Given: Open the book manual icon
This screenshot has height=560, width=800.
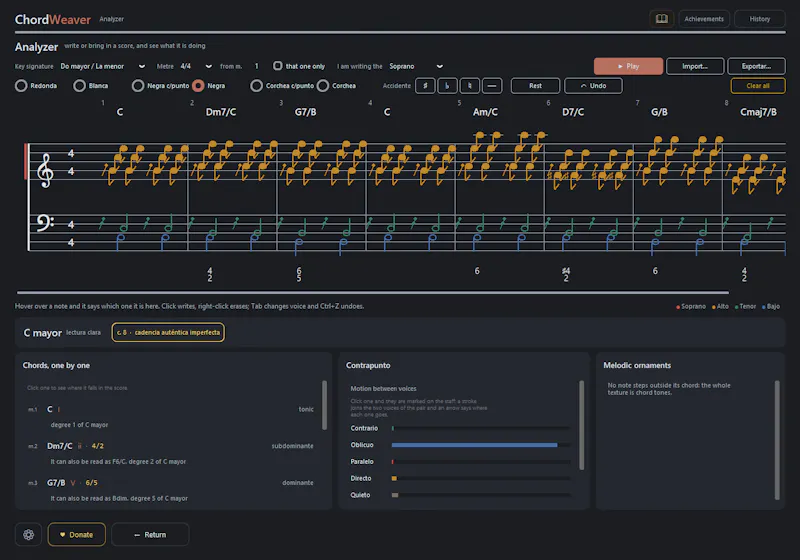Looking at the screenshot, I should tap(661, 19).
